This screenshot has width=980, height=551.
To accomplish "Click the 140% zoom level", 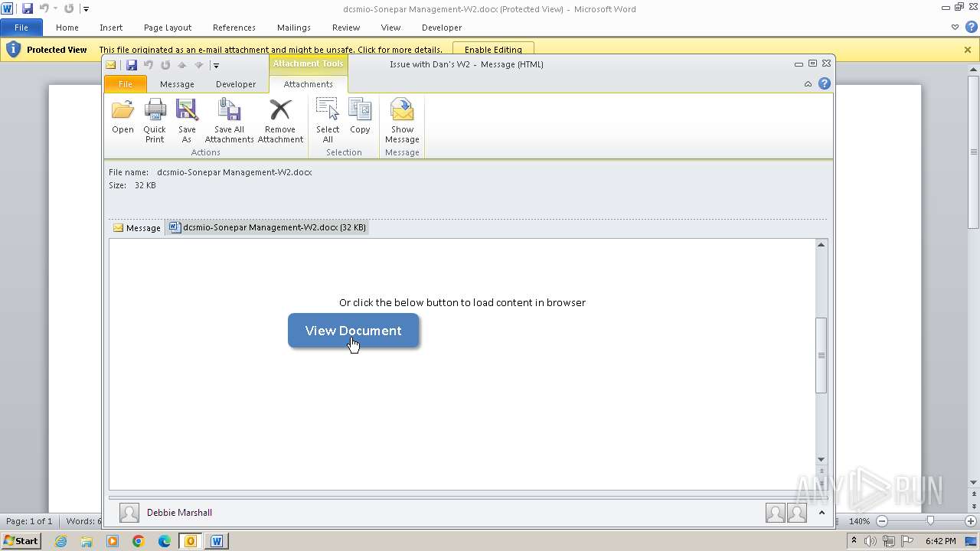I will [x=859, y=521].
